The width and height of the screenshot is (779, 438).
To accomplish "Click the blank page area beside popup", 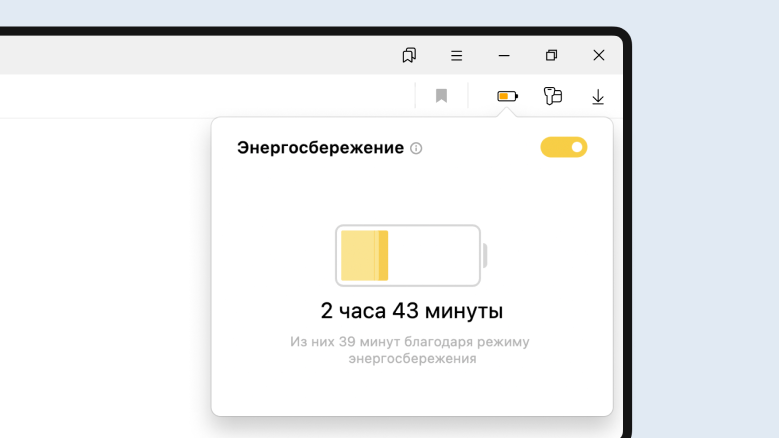I will (100, 270).
